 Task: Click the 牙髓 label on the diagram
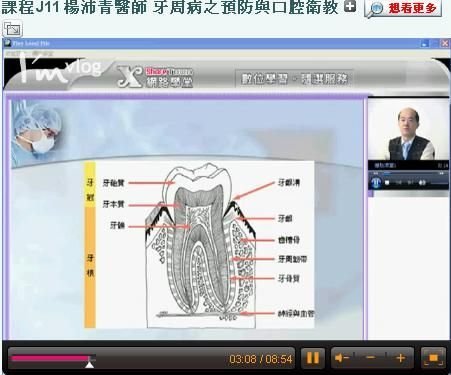point(117,226)
